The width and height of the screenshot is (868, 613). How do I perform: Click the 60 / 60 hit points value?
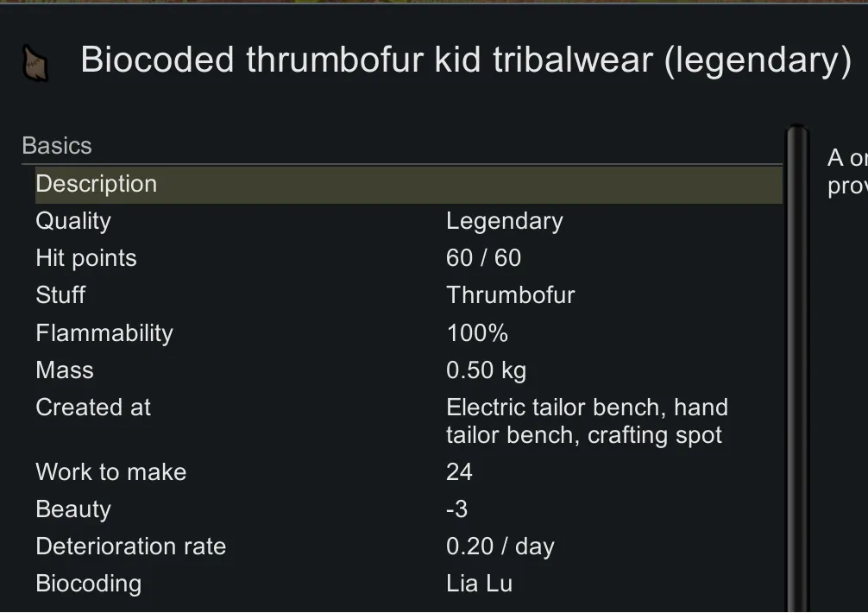pyautogui.click(x=483, y=258)
